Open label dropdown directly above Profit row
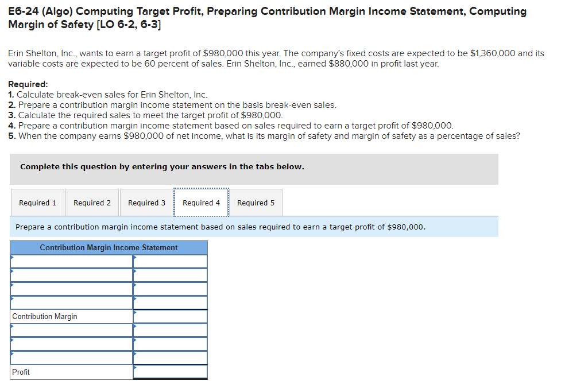Screen dimensions: 588x381 pos(72,358)
